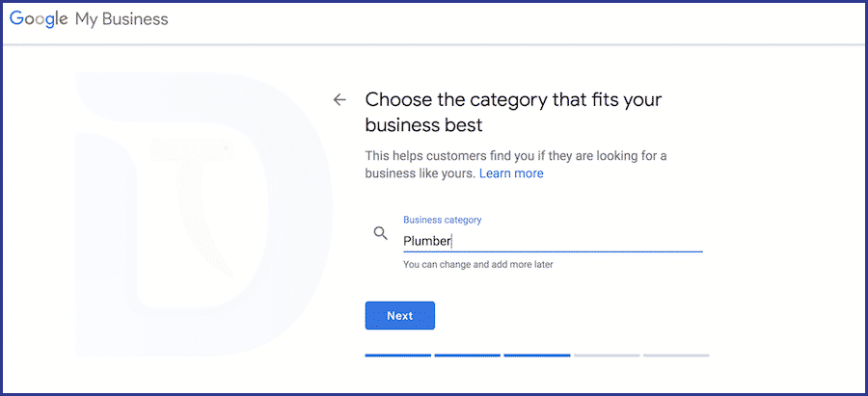Click the colorful Google logo
Screen dimensions: 868x396
(40, 20)
